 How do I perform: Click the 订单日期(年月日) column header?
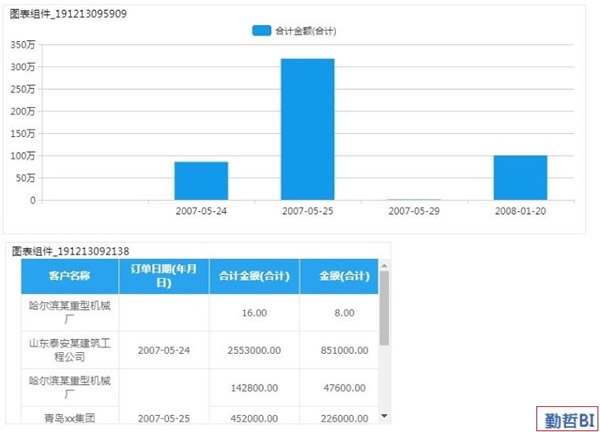click(163, 276)
